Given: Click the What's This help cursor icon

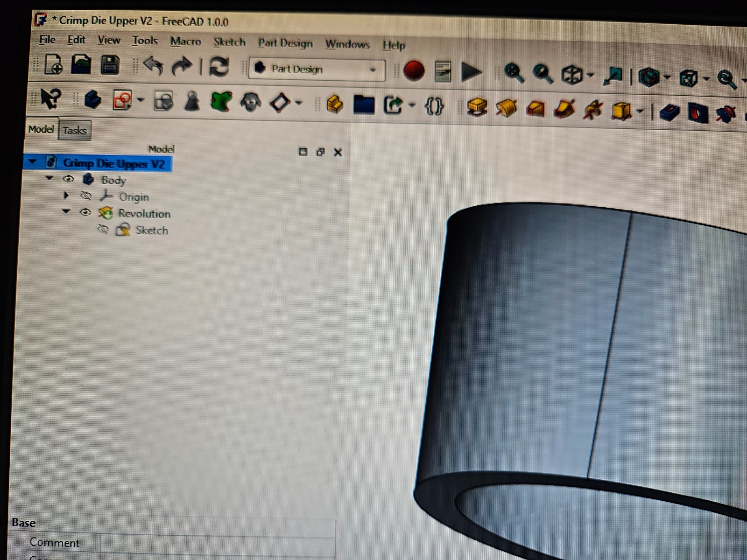Looking at the screenshot, I should click(x=50, y=98).
